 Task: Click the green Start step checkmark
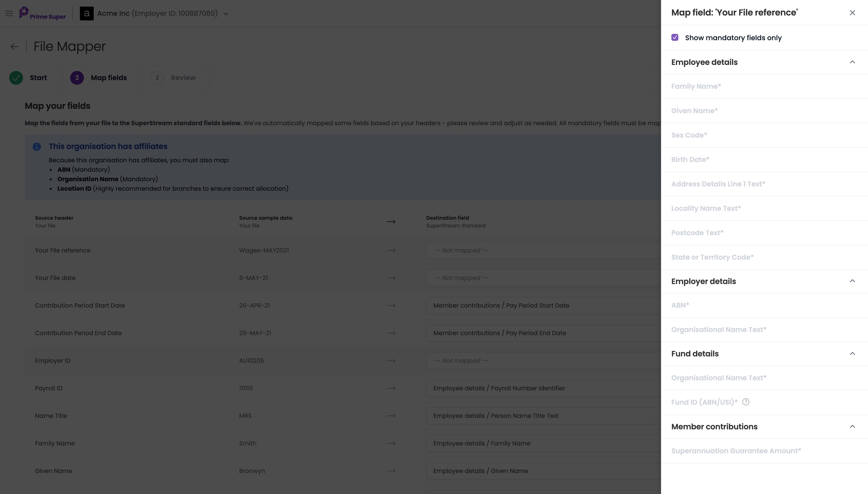coord(16,78)
